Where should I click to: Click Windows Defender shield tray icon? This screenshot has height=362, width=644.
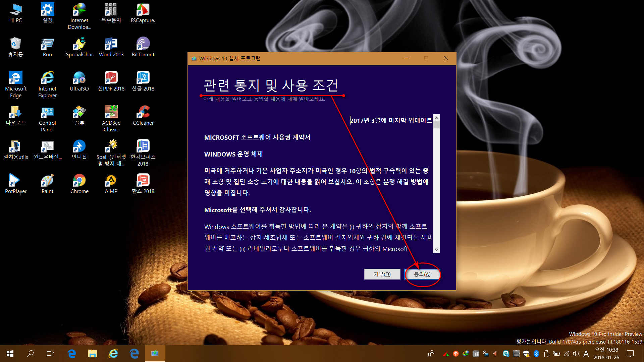(526, 354)
